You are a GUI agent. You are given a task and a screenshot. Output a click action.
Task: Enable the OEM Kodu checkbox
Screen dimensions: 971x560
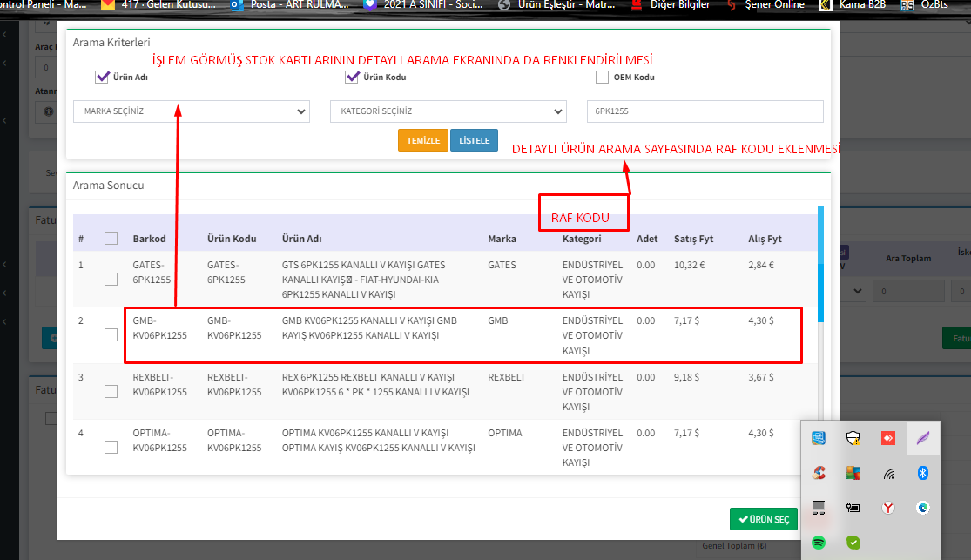pyautogui.click(x=602, y=78)
